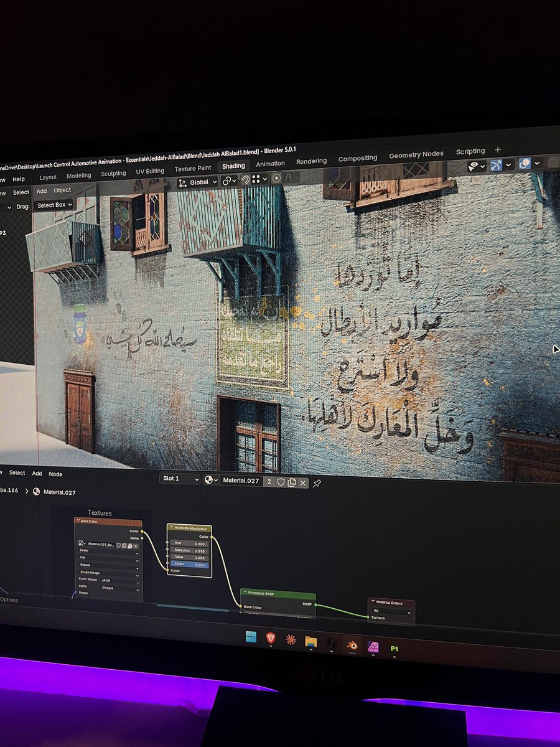The image size is (560, 747).
Task: Open the overlays options dropdown arrow
Action: click(537, 162)
